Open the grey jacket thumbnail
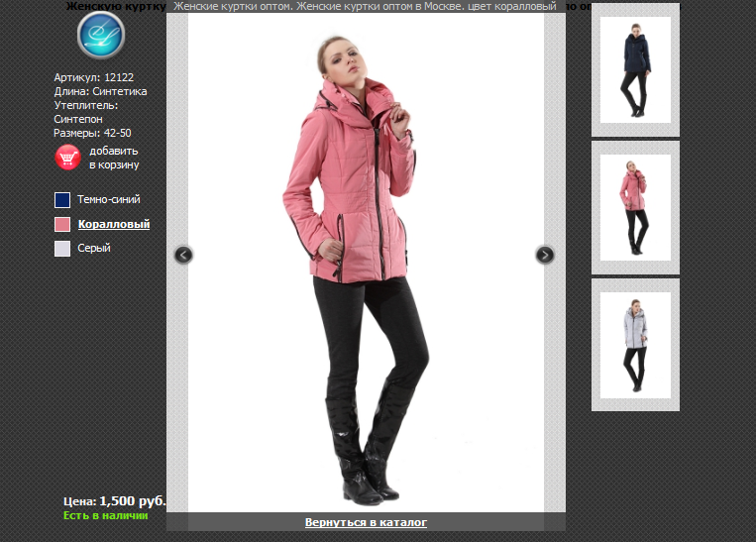756x542 pixels. [635, 344]
